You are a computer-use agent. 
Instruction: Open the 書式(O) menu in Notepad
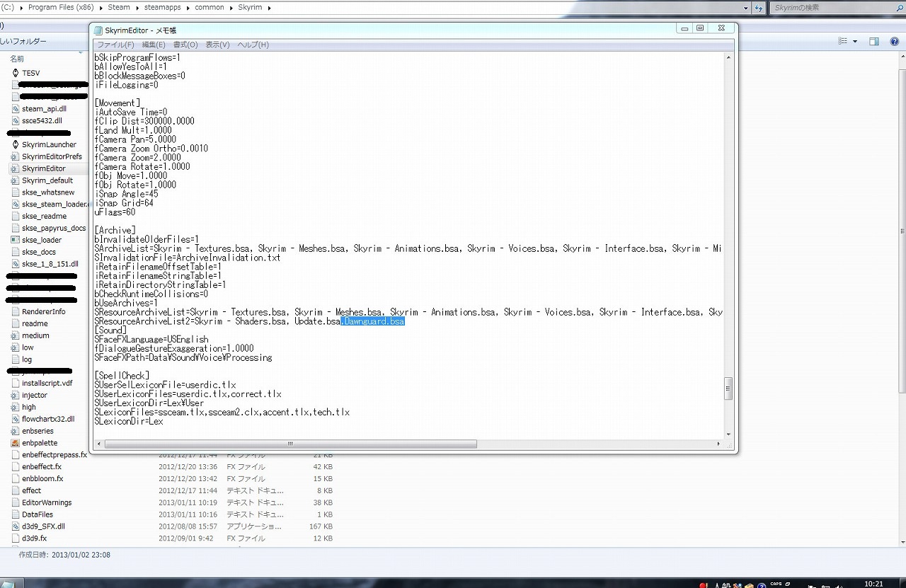click(185, 45)
